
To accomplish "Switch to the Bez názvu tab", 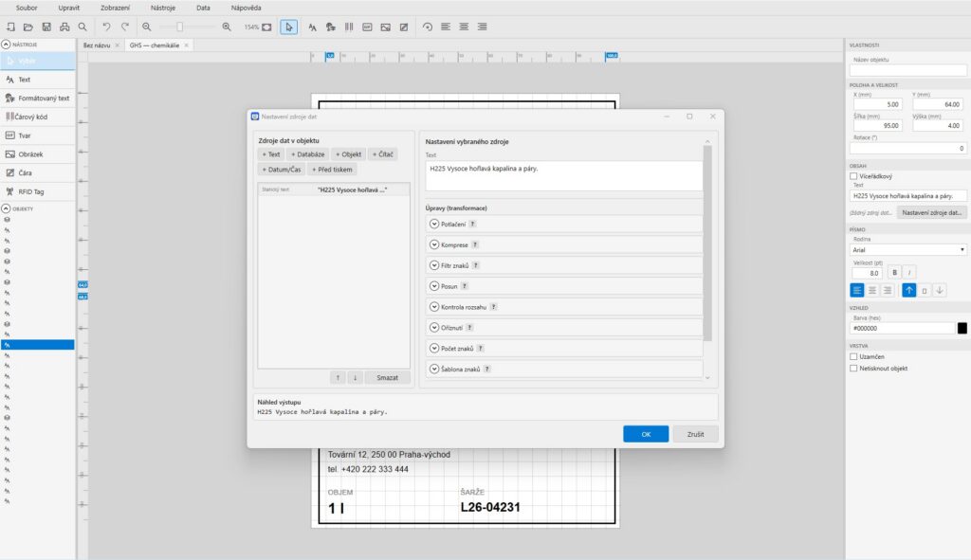I will (97, 45).
